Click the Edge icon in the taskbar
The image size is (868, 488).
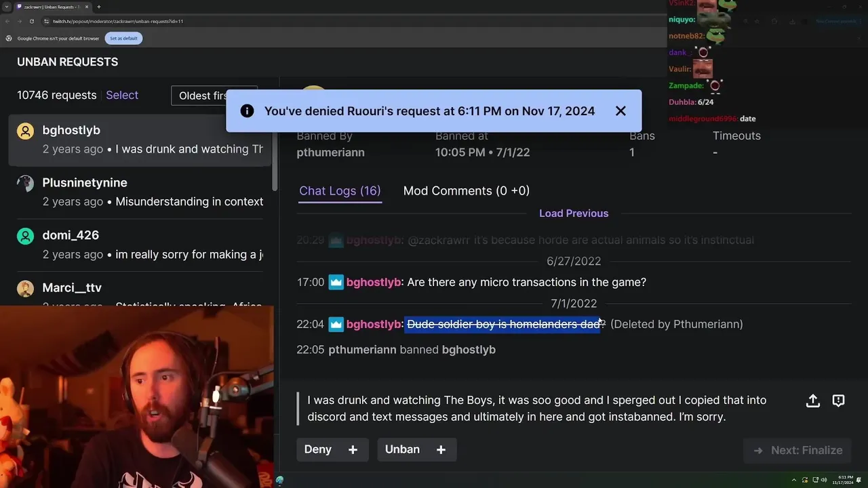coord(279,481)
